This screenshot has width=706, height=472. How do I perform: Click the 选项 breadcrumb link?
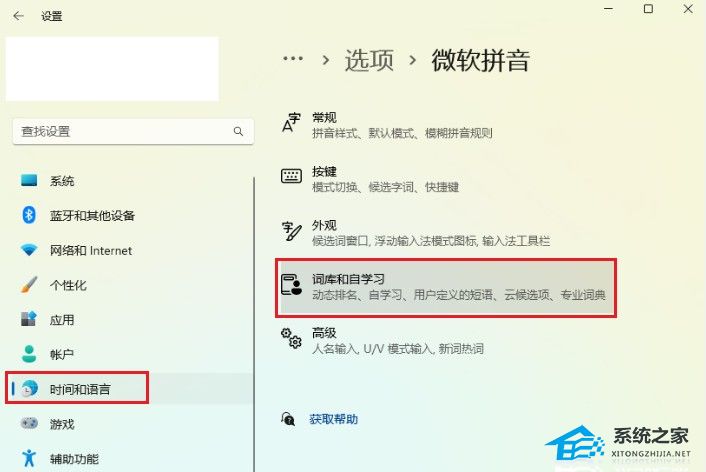369,60
